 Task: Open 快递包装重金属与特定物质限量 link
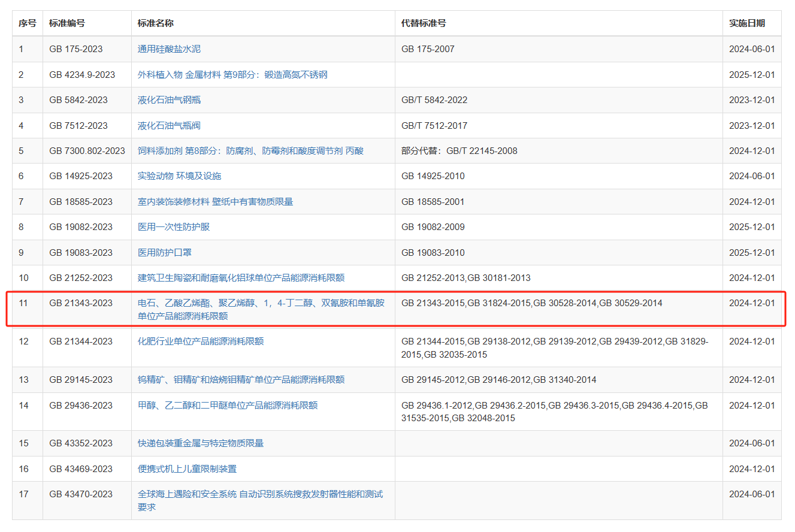(201, 443)
